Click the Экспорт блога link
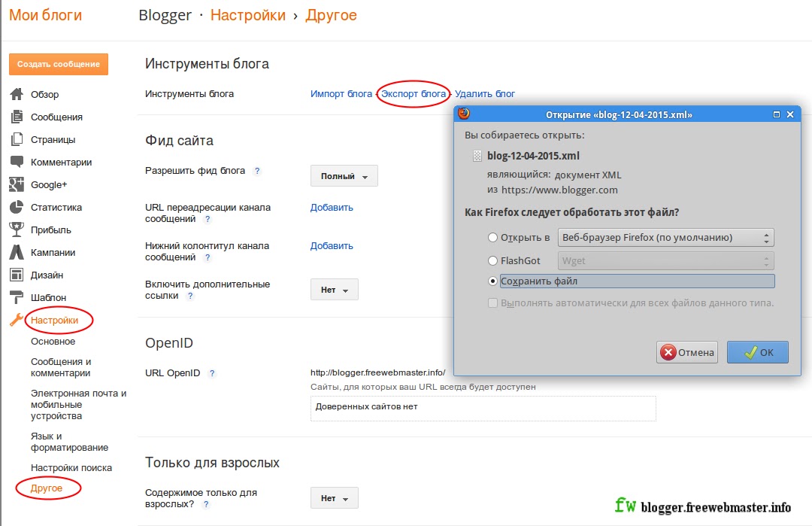The image size is (812, 526). pyautogui.click(x=414, y=94)
